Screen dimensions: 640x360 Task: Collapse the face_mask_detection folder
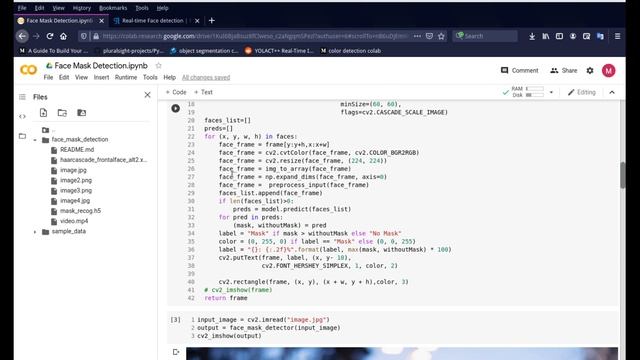(x=35, y=140)
